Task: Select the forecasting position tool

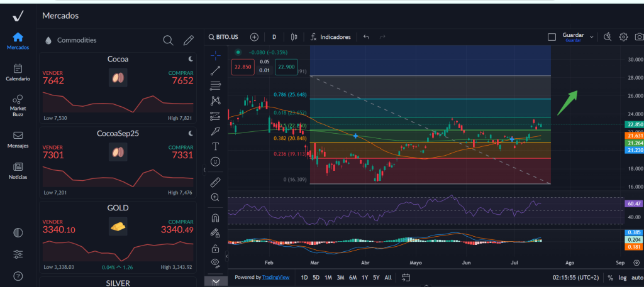Action: click(215, 116)
